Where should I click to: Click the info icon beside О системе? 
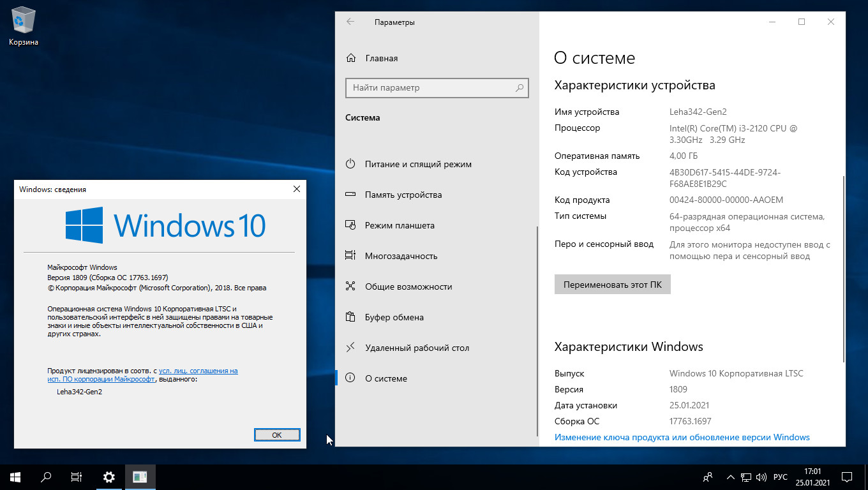point(350,378)
